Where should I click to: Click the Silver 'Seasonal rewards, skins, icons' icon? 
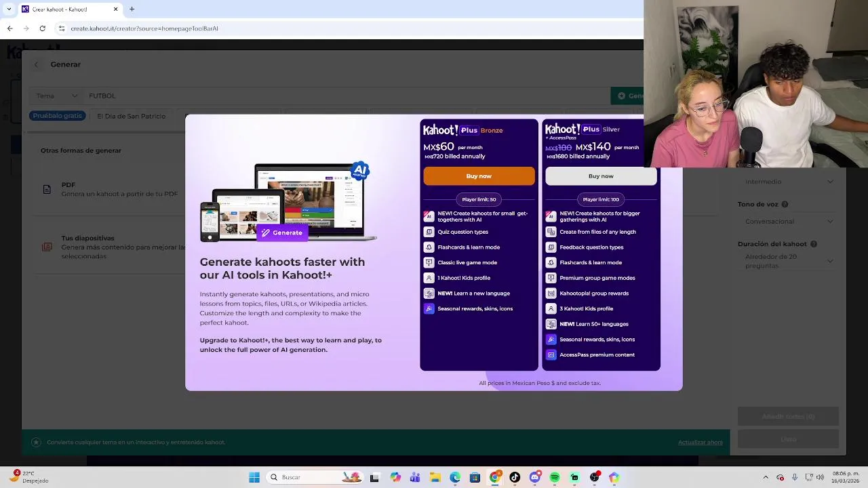[x=551, y=340]
